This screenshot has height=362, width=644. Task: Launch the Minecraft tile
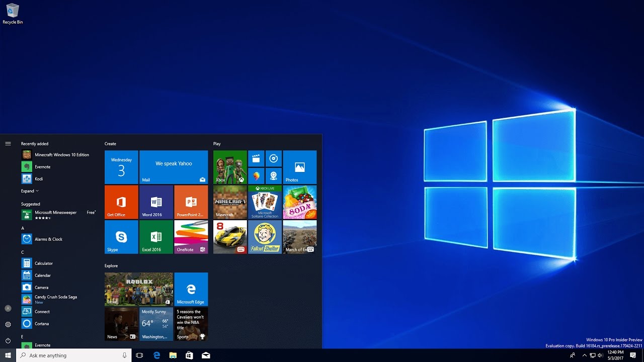230,202
